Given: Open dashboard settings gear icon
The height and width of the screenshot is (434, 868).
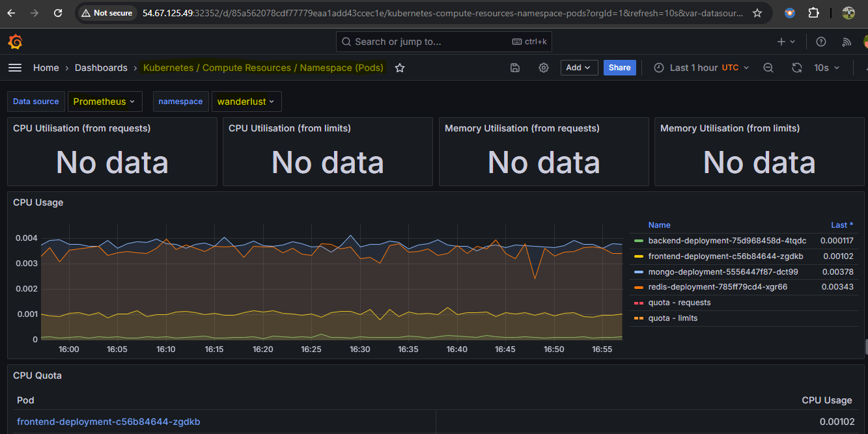Looking at the screenshot, I should [x=544, y=68].
